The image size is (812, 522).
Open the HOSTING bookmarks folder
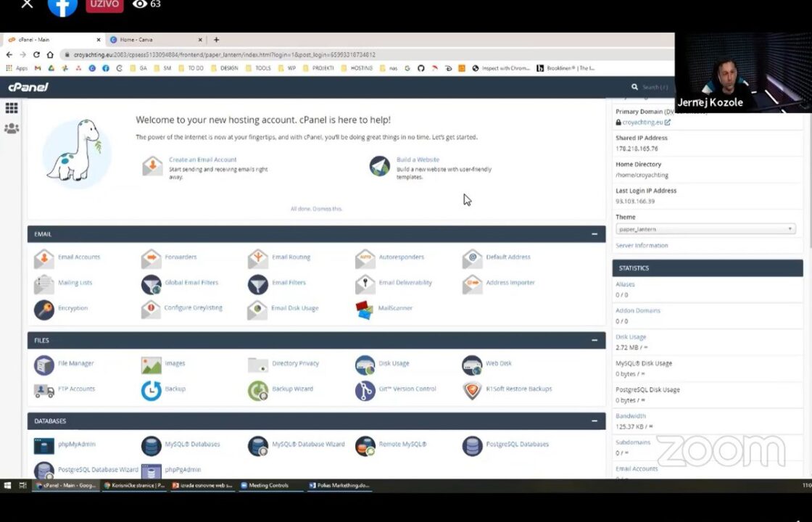pos(357,68)
